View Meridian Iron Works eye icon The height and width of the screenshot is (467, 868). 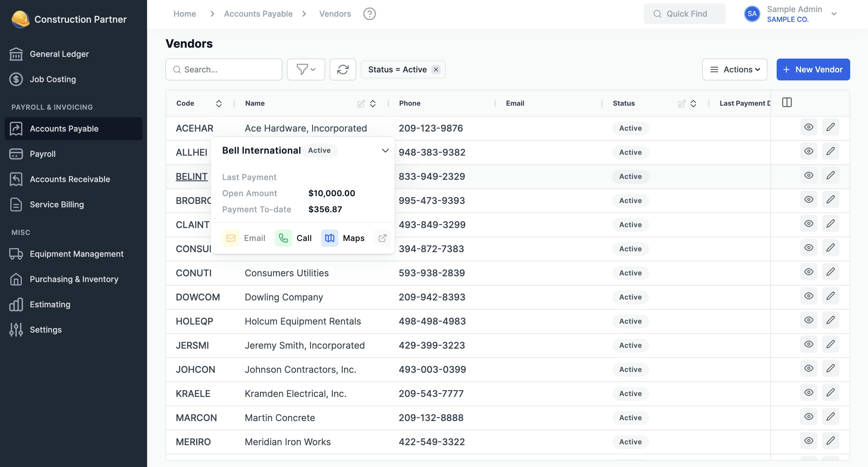tap(809, 441)
